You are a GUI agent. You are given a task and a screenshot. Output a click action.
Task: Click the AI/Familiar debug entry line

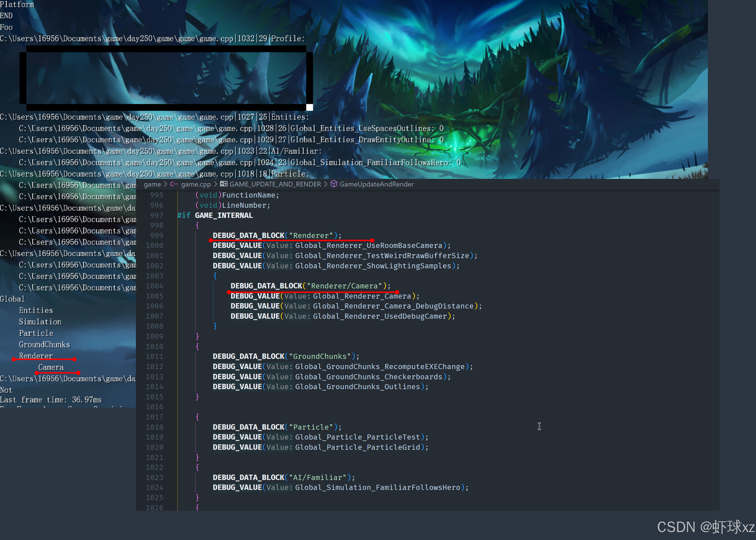(x=297, y=151)
